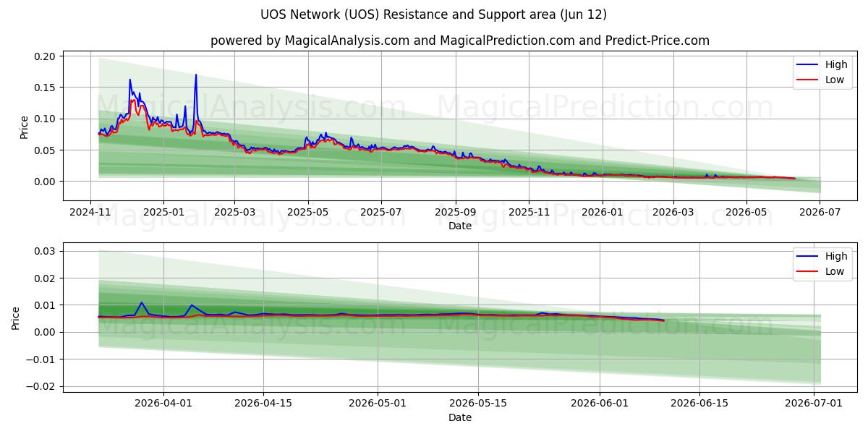Click the '0.05' y-axis tick label
The height and width of the screenshot is (434, 868).
point(46,150)
